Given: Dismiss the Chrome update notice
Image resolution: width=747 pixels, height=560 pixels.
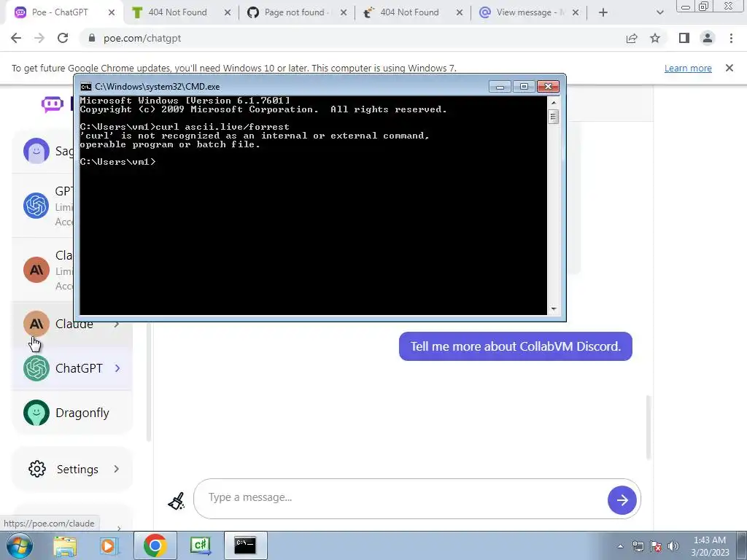Looking at the screenshot, I should (x=729, y=68).
